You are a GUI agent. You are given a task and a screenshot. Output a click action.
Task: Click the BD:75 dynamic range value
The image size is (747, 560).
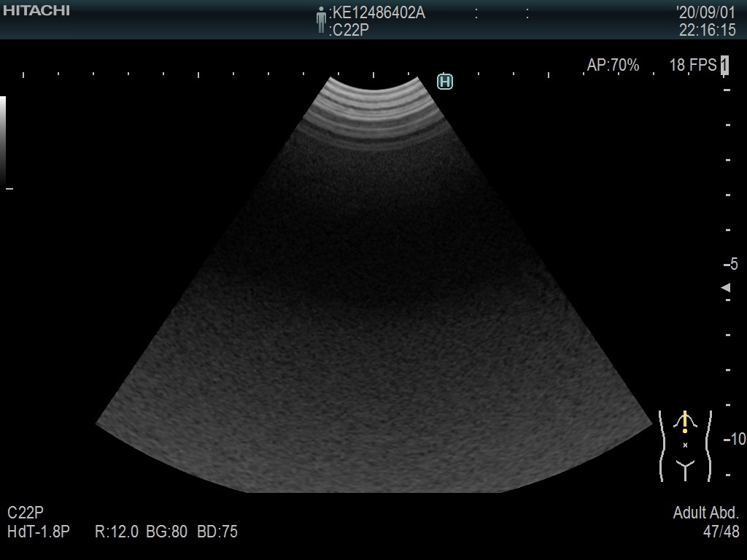pos(217,532)
